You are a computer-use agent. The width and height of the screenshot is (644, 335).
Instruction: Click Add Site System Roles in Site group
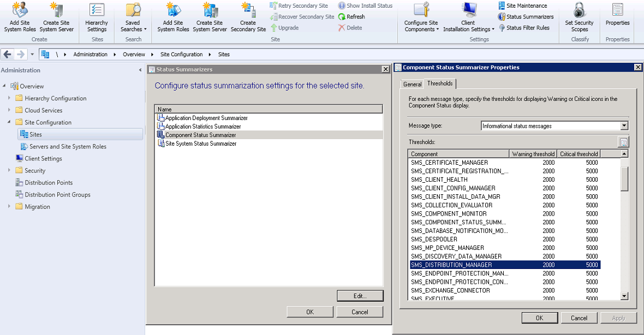coord(173,17)
